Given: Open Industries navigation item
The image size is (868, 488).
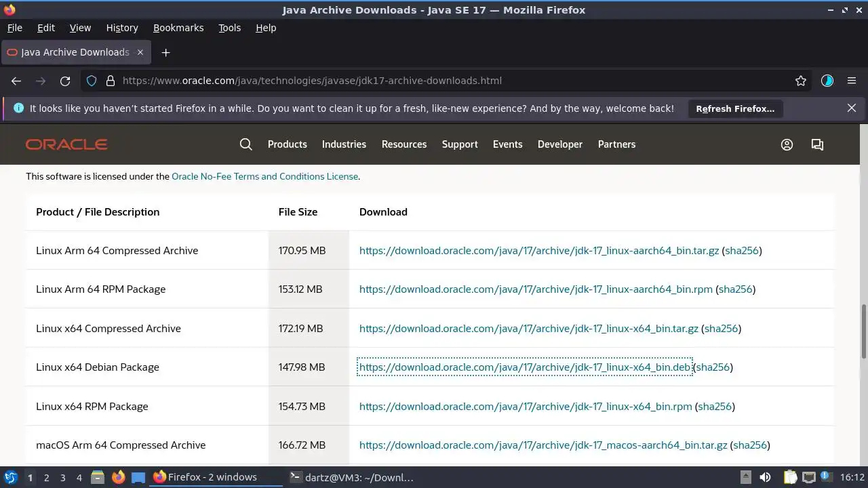Looking at the screenshot, I should (344, 144).
